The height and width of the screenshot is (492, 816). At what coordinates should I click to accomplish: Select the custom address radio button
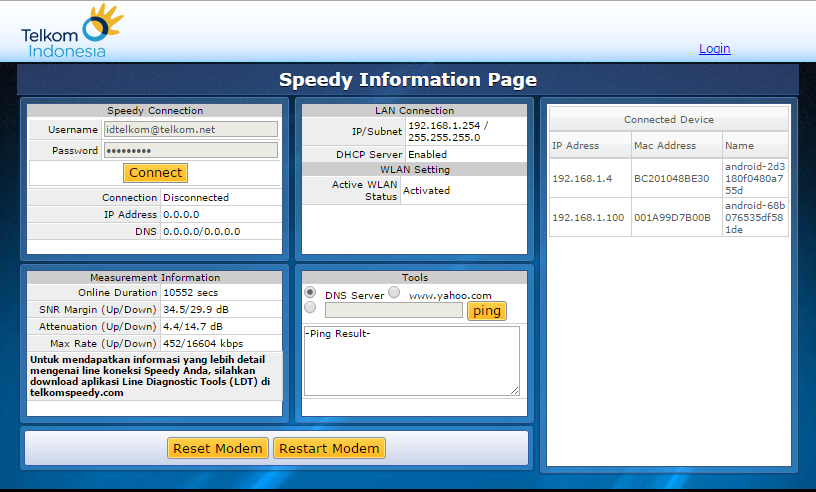pyautogui.click(x=310, y=307)
